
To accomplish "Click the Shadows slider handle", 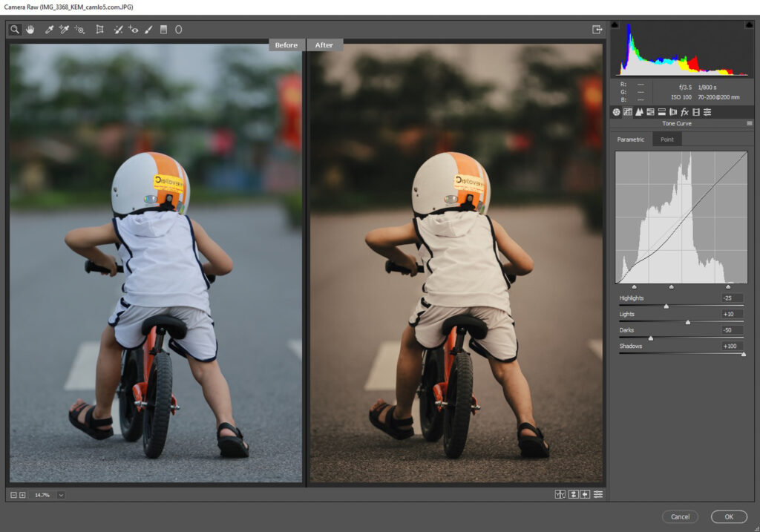I will (x=744, y=354).
